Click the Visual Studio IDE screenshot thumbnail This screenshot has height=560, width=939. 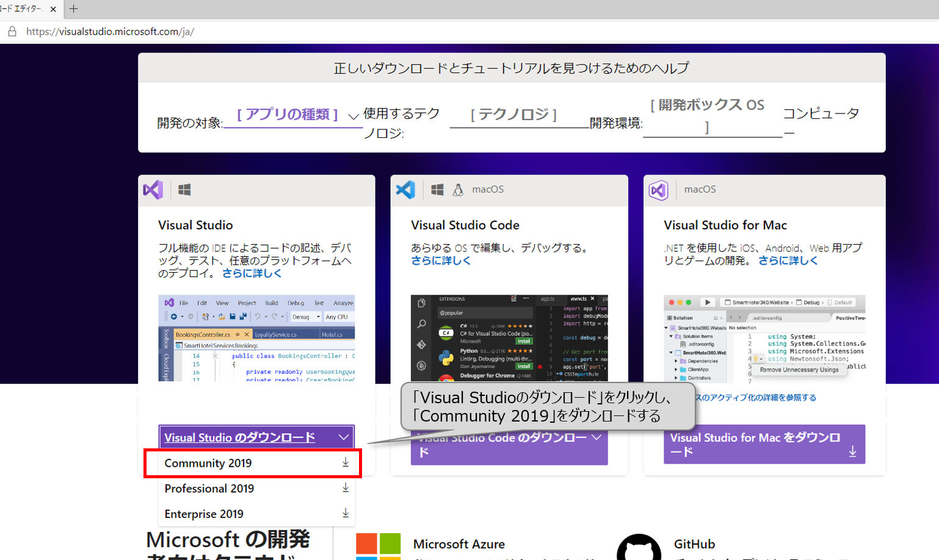(x=256, y=338)
